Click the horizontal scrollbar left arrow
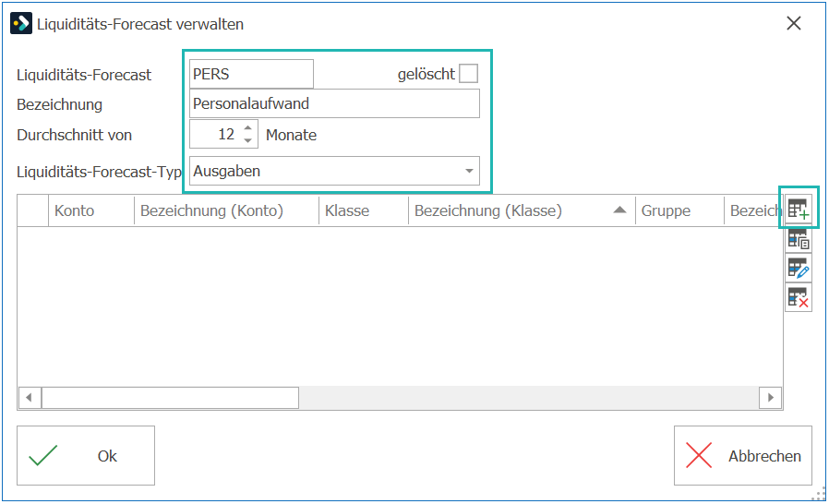The width and height of the screenshot is (829, 504). click(x=29, y=398)
